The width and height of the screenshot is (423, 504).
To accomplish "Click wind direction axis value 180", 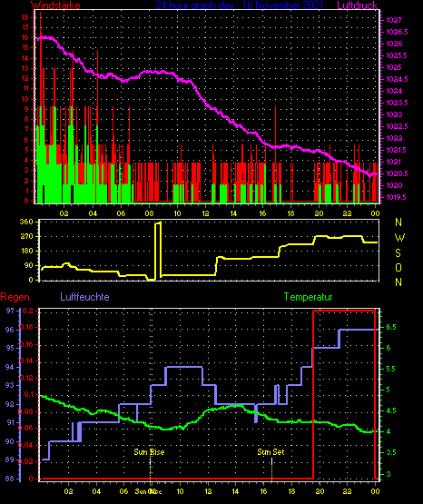I will 26,251.
